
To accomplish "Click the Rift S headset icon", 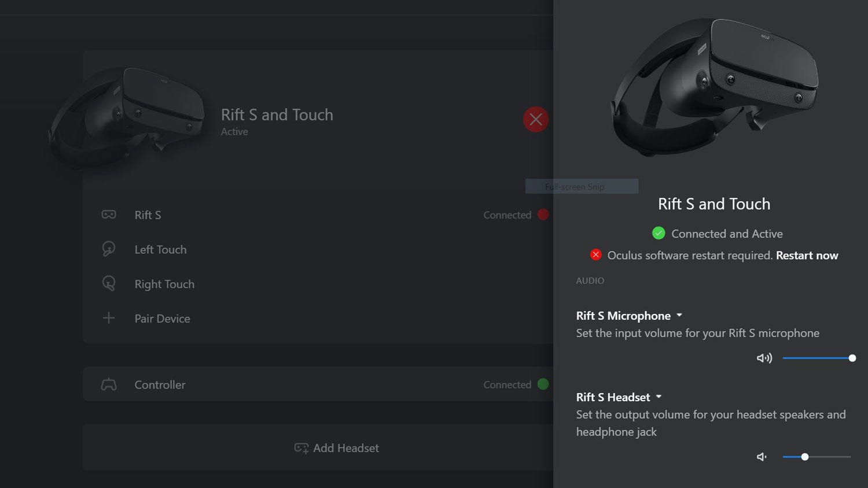I will [109, 215].
